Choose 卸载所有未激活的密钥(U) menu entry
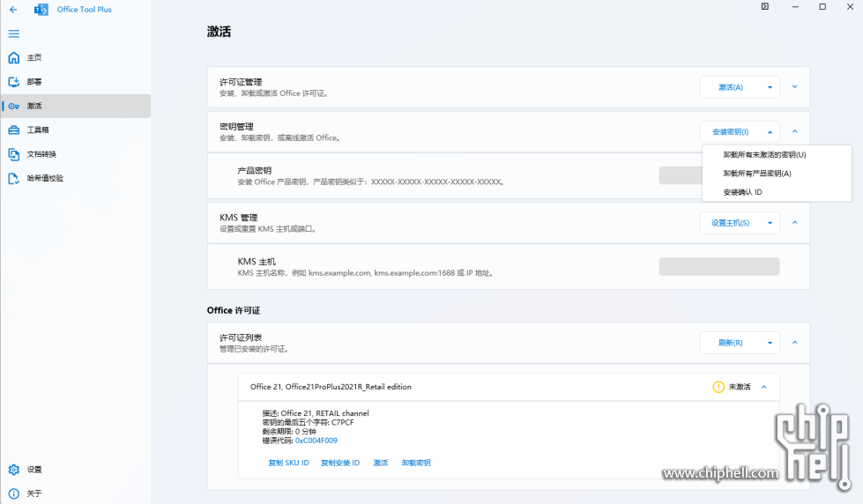The height and width of the screenshot is (504, 863). tap(777, 154)
